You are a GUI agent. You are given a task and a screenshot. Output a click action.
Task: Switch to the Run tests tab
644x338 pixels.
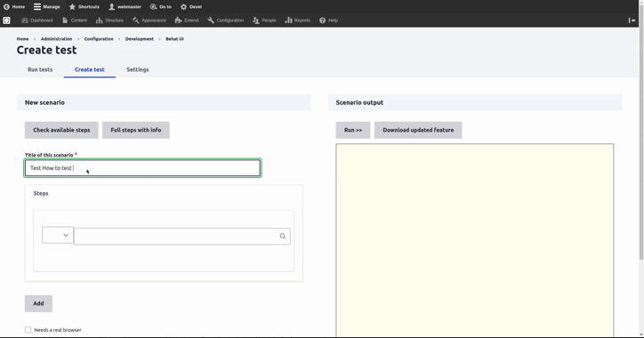click(x=40, y=69)
